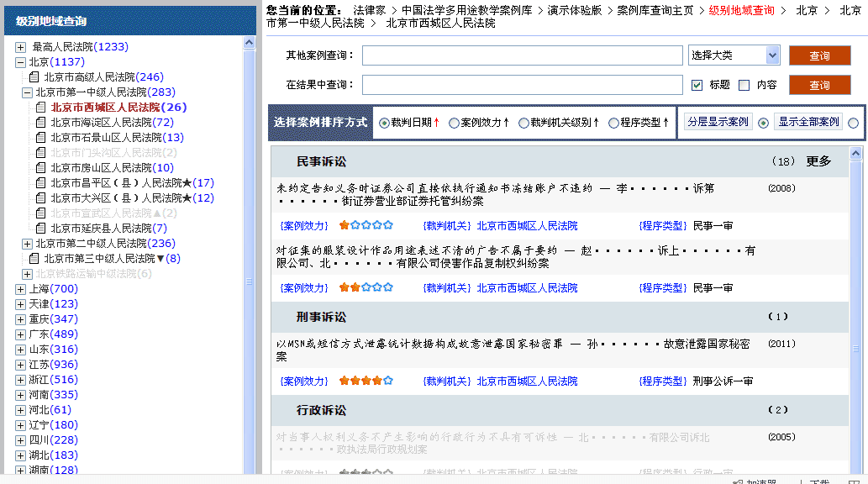The image size is (868, 484).
Task: Expand the 重庆 tree node
Action: [20, 319]
